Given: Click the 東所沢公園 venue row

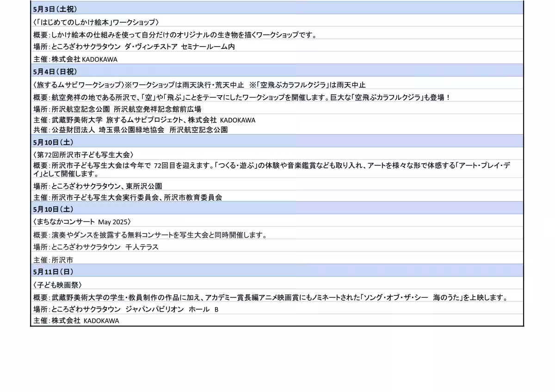Looking at the screenshot, I should [98, 186].
